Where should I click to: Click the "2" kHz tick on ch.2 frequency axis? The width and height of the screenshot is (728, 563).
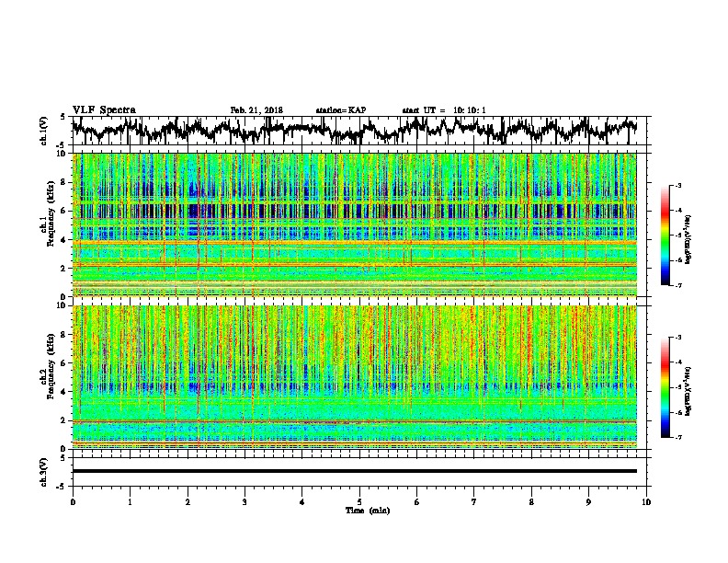coord(64,420)
